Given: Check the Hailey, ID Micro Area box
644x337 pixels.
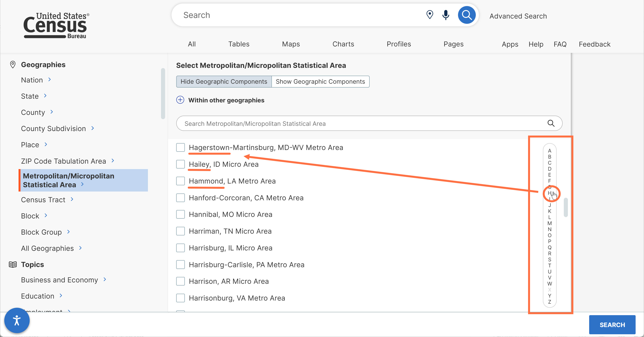Looking at the screenshot, I should pos(180,164).
